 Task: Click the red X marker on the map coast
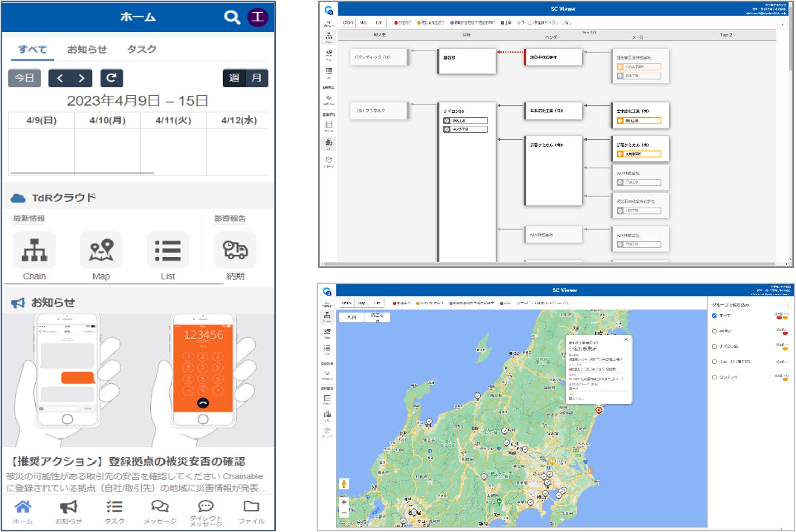coord(599,410)
